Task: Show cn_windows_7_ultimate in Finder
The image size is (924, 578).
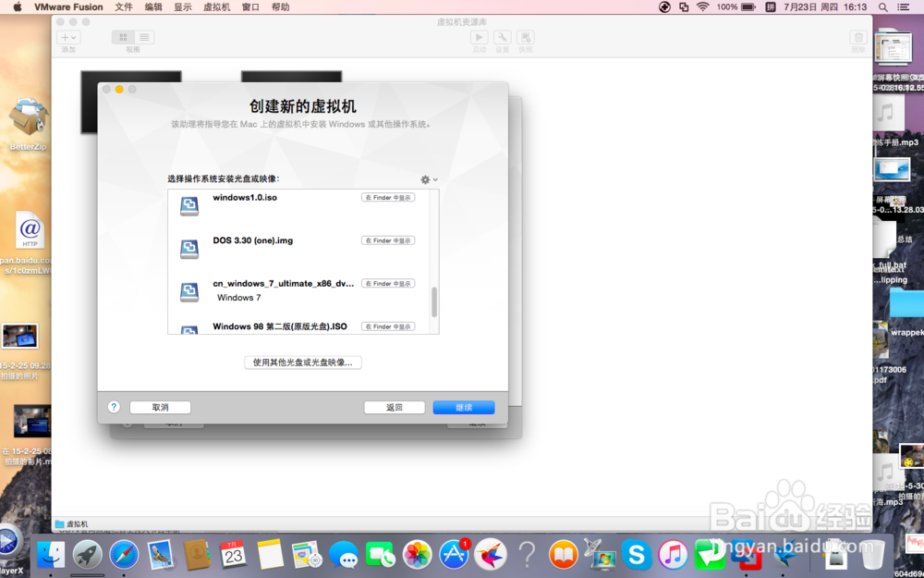Action: tap(388, 284)
